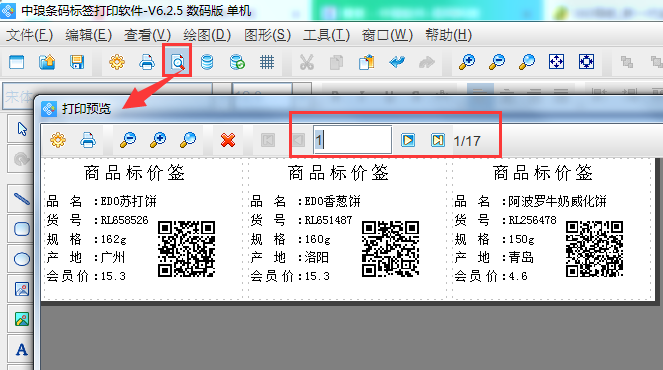Open the 绘图(D) menu

207,35
